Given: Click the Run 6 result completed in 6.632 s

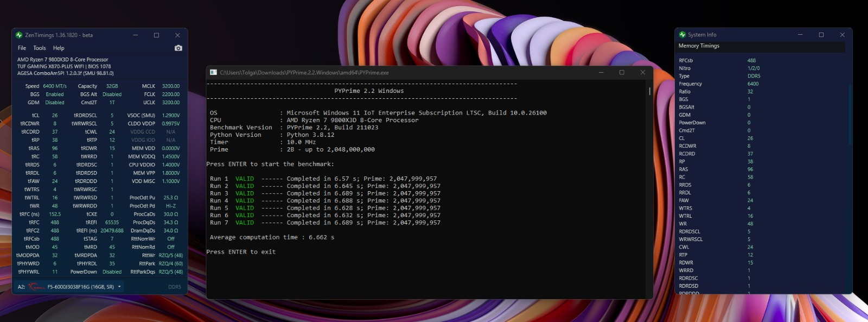Looking at the screenshot, I should pyautogui.click(x=325, y=215).
